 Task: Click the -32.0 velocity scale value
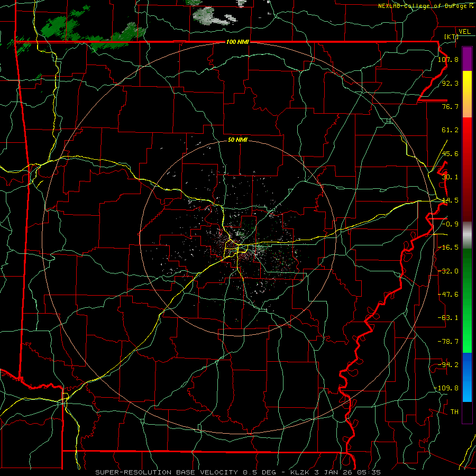[x=448, y=271]
